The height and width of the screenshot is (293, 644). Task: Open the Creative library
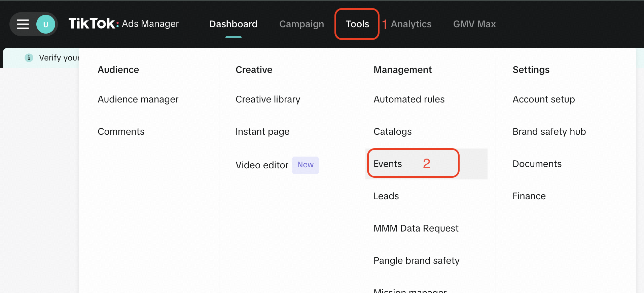point(268,99)
